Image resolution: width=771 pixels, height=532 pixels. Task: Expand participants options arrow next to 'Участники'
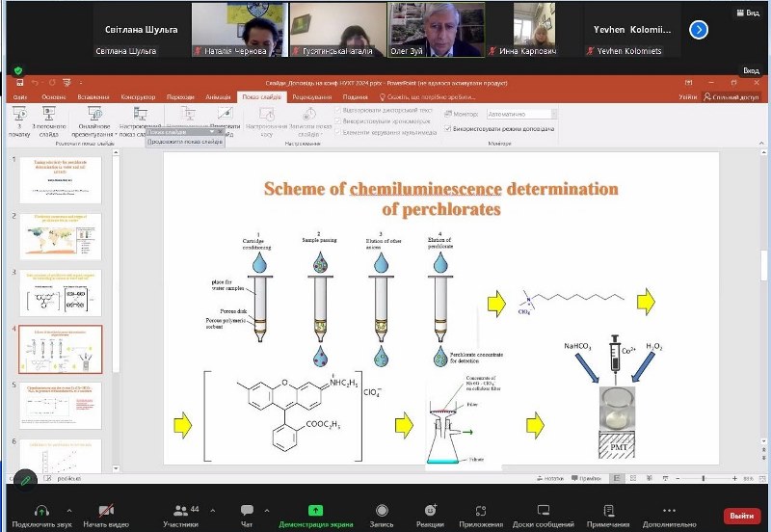pos(212,511)
